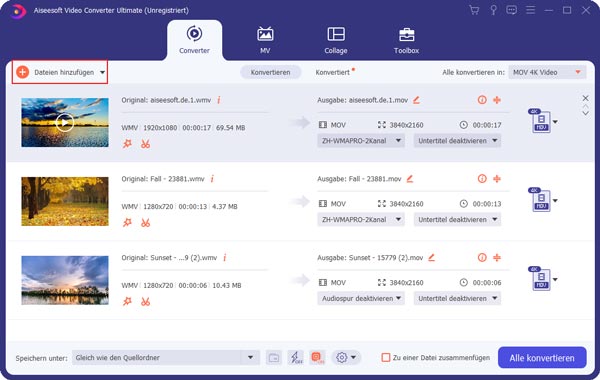Open edit effects for Fall - 23881.wmv
The width and height of the screenshot is (600, 380).
coord(127,223)
